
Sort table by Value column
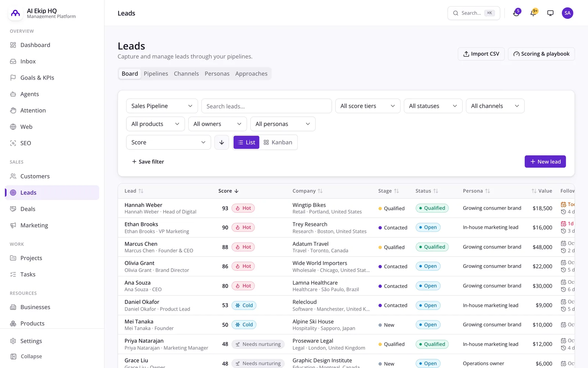pyautogui.click(x=542, y=191)
